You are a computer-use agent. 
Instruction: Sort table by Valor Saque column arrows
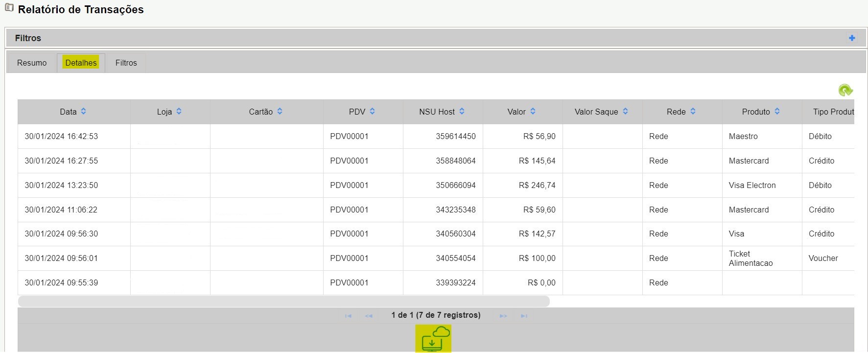coord(625,112)
